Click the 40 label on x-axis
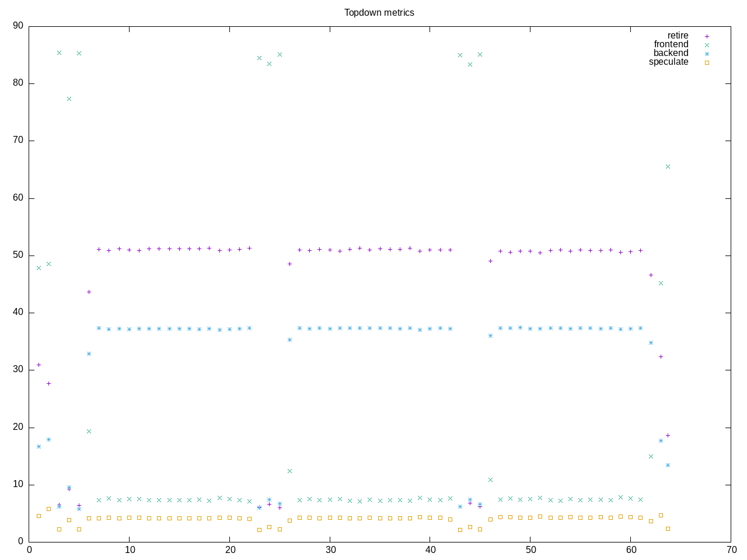 pos(430,550)
